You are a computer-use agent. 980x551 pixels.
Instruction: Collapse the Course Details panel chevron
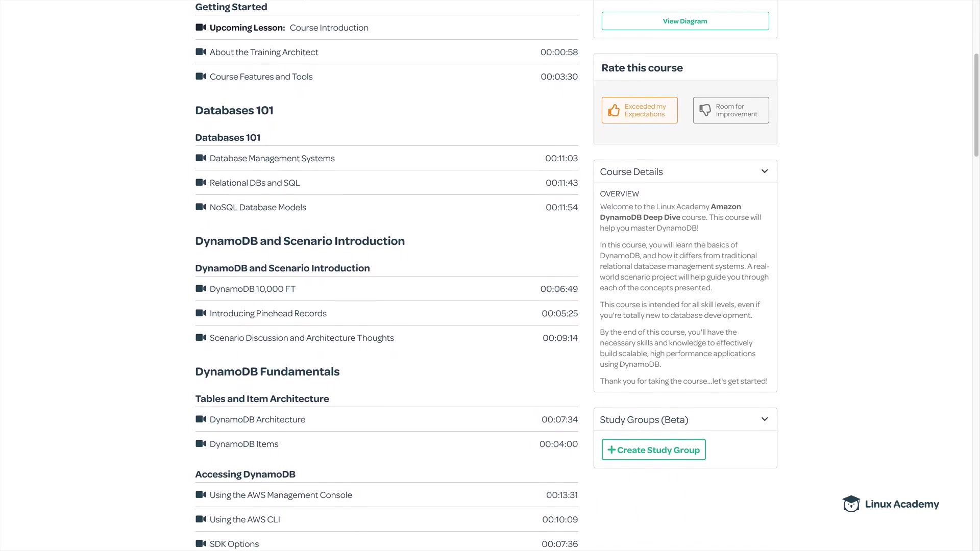(x=765, y=171)
